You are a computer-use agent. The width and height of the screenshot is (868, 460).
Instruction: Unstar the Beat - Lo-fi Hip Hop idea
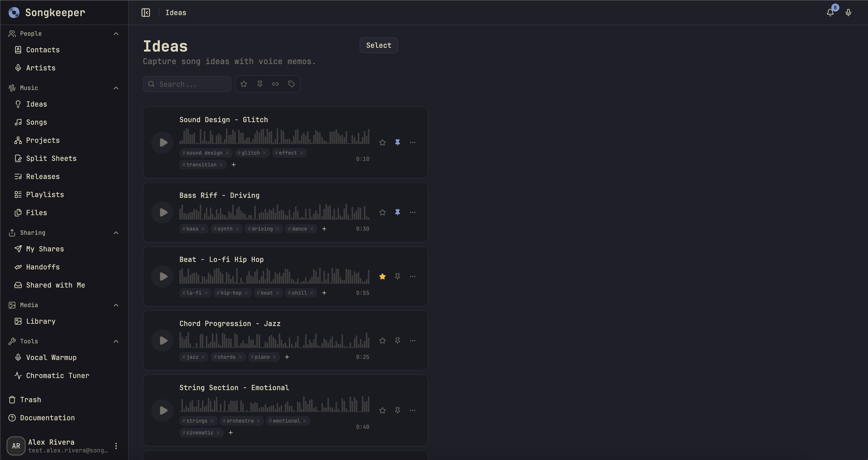point(382,276)
